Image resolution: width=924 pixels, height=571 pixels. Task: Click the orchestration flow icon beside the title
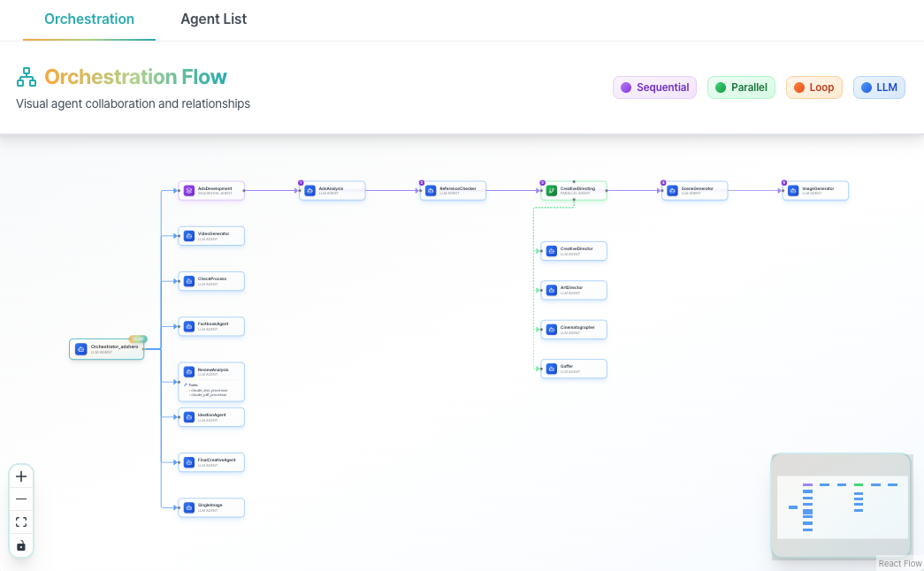click(x=25, y=76)
